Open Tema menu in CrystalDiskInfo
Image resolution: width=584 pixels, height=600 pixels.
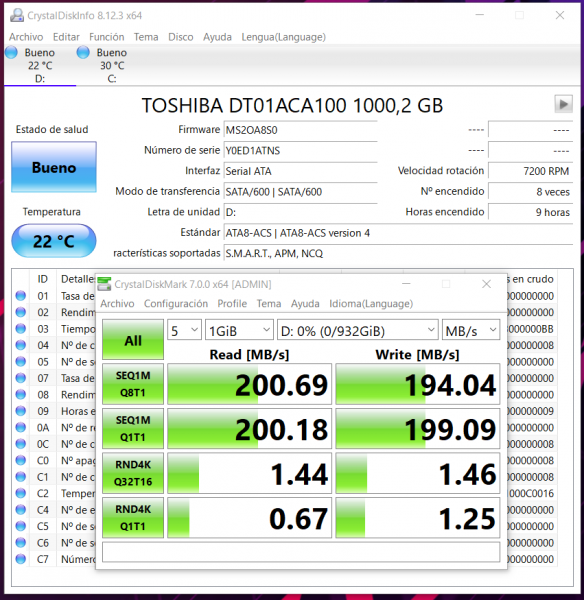click(146, 37)
